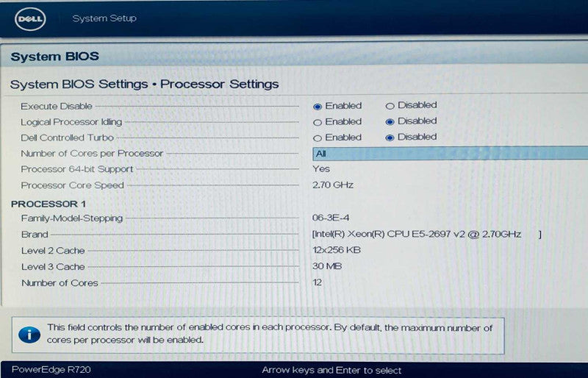Enable Logical Processor Idling
This screenshot has width=588, height=378.
[x=318, y=122]
